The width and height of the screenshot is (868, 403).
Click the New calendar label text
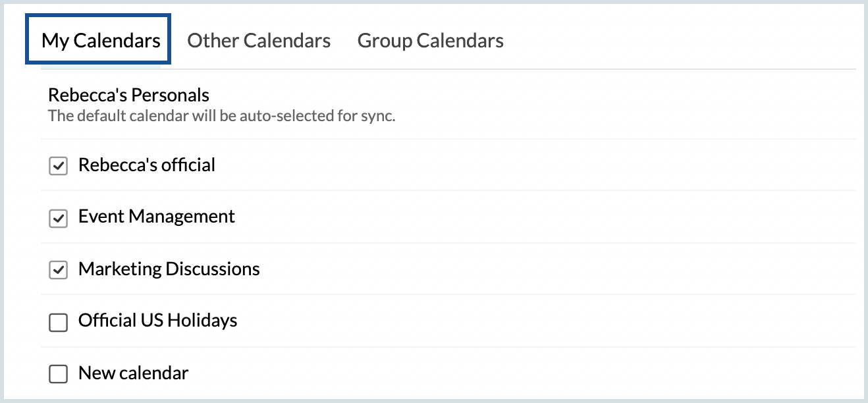133,373
